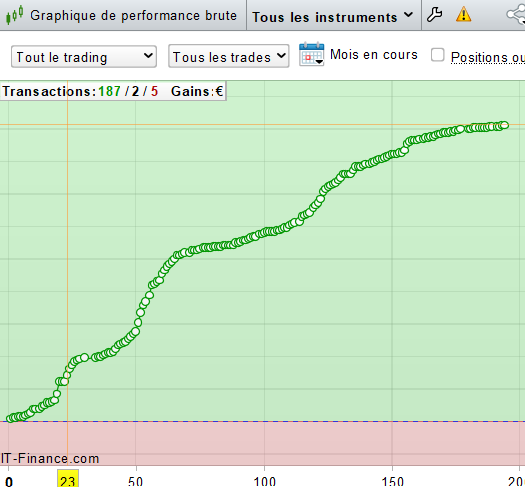The height and width of the screenshot is (487, 525).
Task: Toggle the Positions ouvertes checkbox
Action: (x=437, y=55)
